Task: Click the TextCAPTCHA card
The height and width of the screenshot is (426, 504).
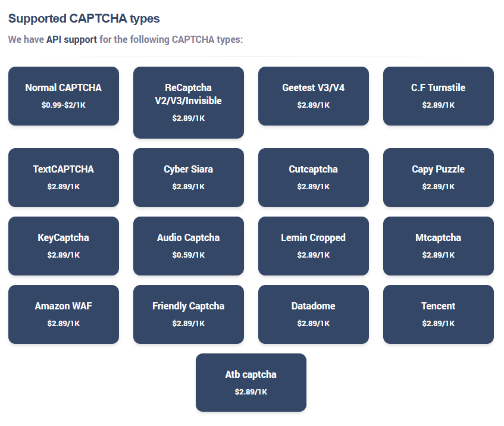Action: point(63,177)
